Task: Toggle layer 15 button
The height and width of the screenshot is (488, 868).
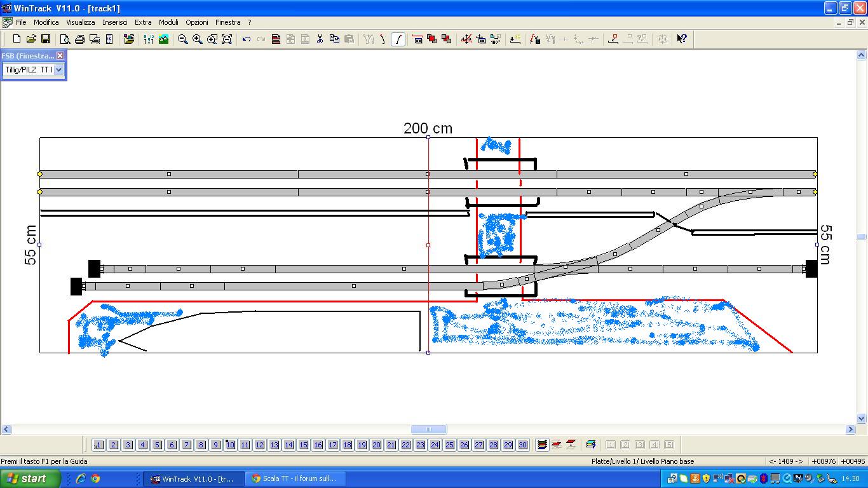Action: (303, 445)
